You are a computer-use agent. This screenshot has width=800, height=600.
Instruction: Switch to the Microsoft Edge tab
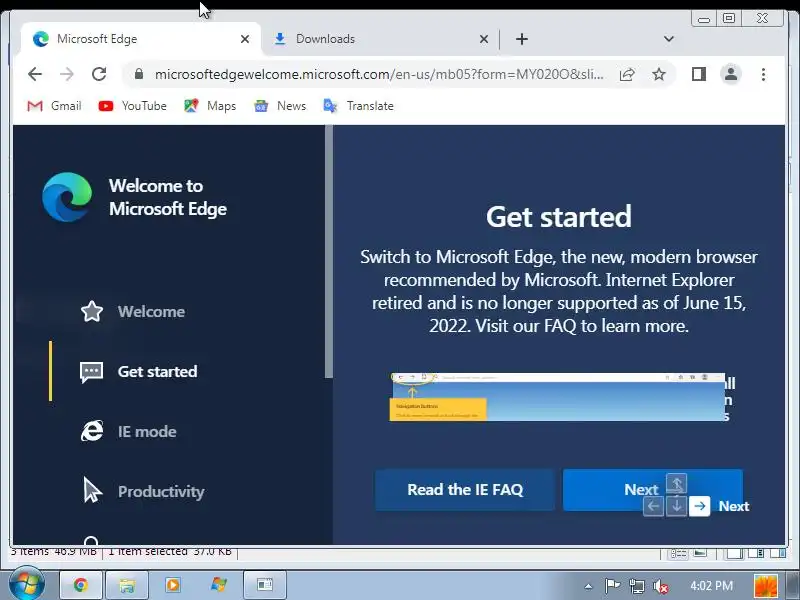tap(140, 39)
